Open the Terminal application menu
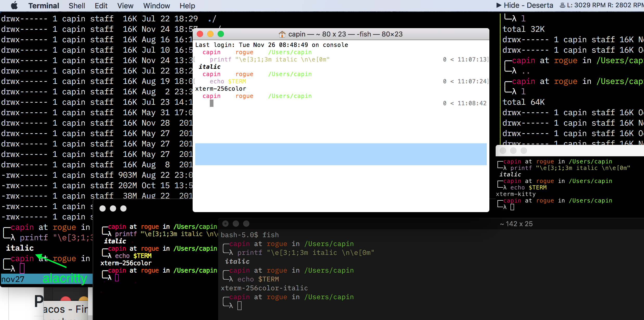This screenshot has height=320, width=644. (43, 5)
